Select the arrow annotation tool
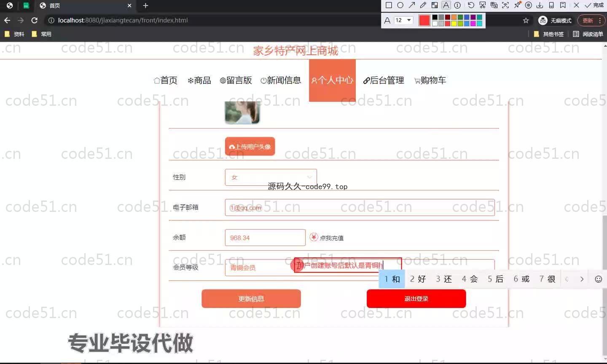 pyautogui.click(x=412, y=5)
